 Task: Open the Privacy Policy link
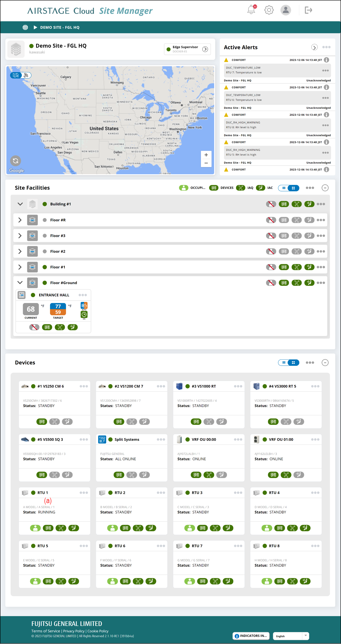point(74,631)
